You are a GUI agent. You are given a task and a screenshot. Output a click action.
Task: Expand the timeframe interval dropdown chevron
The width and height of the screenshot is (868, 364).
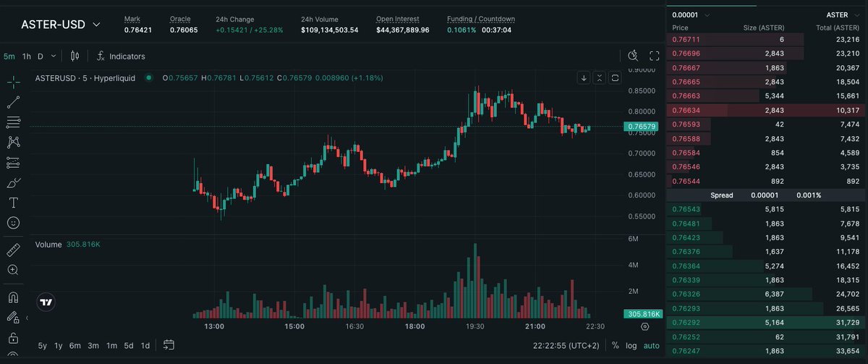coord(54,56)
